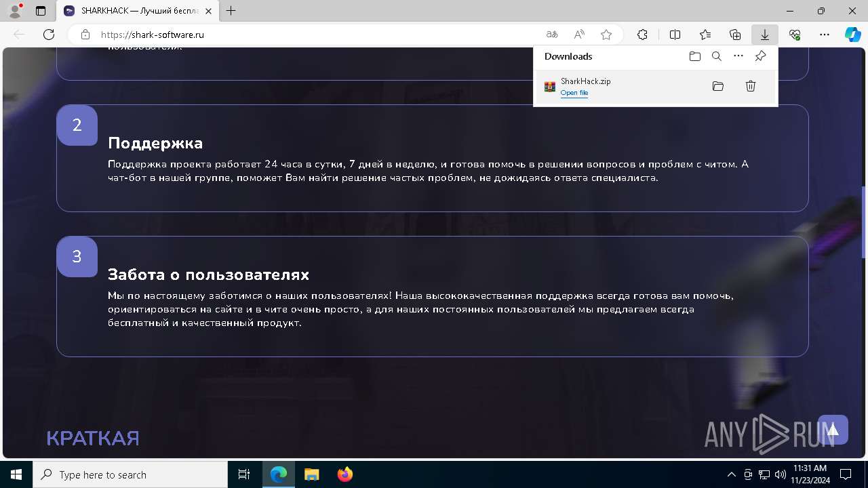Click the scroll-to-top arrow button
Image resolution: width=868 pixels, height=488 pixels.
click(833, 430)
